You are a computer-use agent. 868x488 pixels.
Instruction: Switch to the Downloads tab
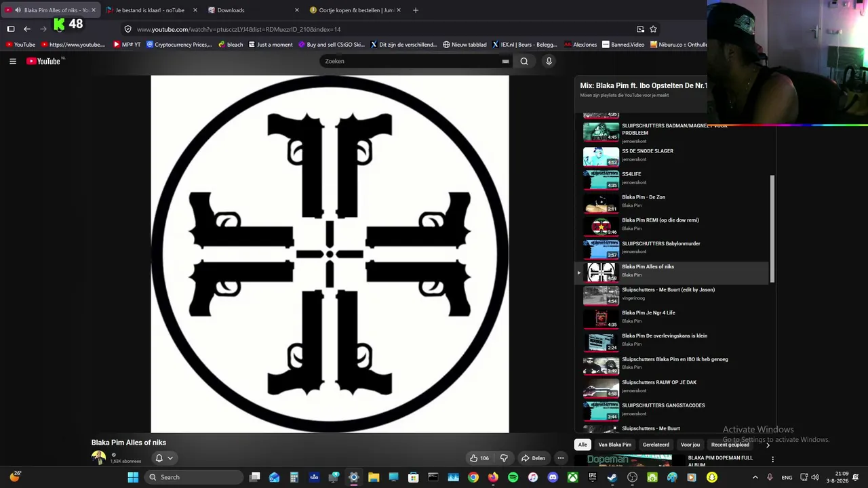tap(254, 10)
